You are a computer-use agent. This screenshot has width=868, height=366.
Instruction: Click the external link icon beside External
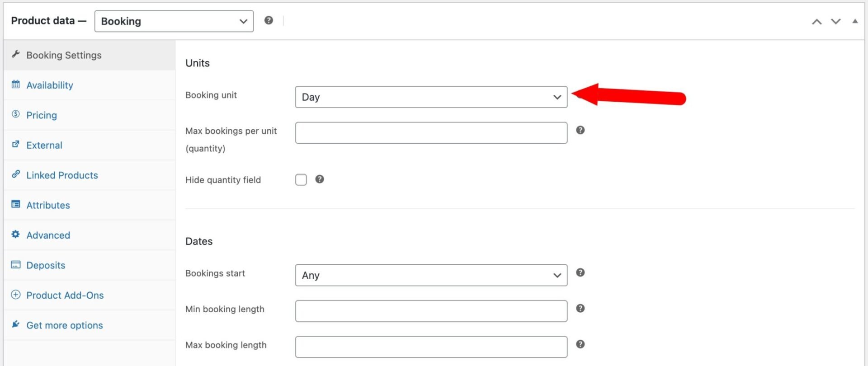pos(16,145)
